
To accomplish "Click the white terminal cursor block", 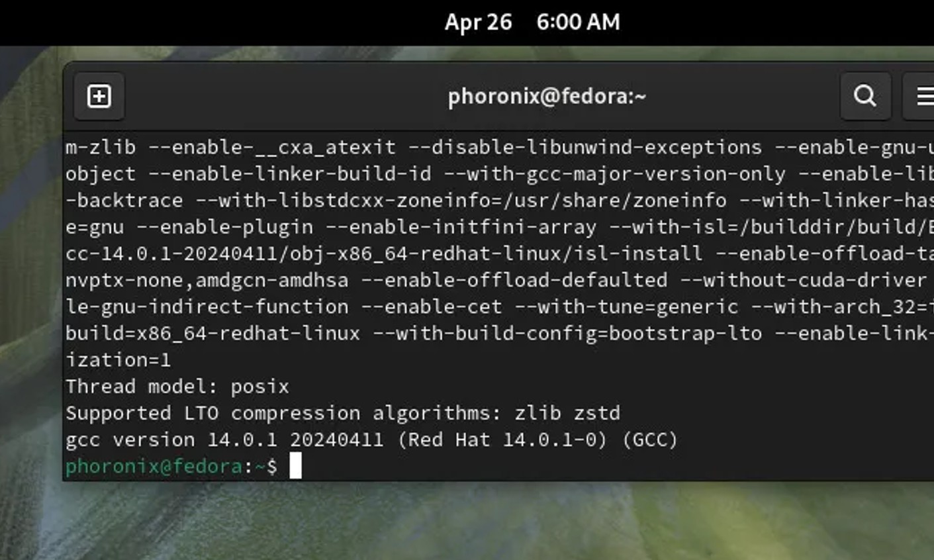I will [295, 466].
